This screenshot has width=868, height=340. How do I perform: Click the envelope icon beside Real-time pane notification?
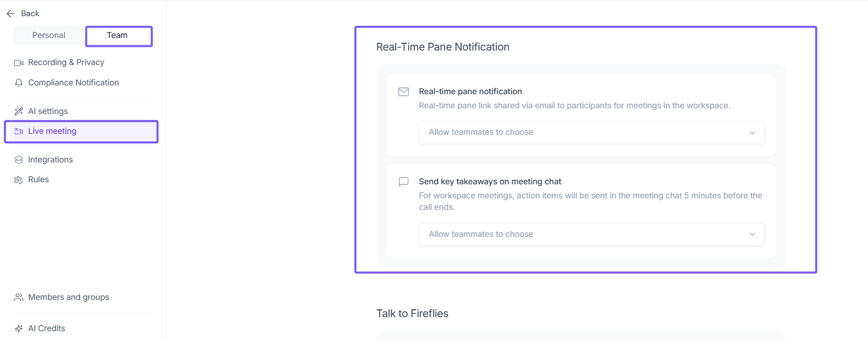[404, 92]
